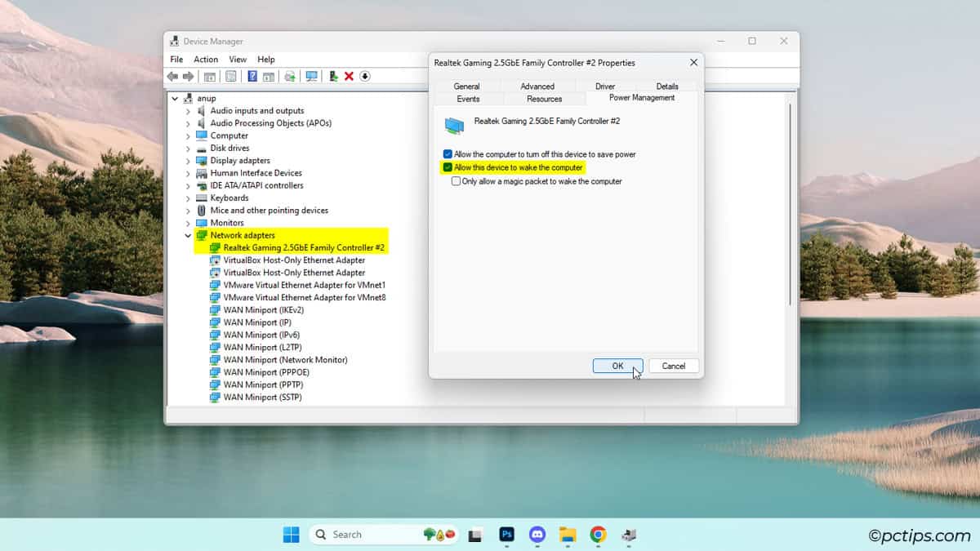The width and height of the screenshot is (980, 551).
Task: Click the red X Uninstall device icon
Action: click(x=349, y=76)
